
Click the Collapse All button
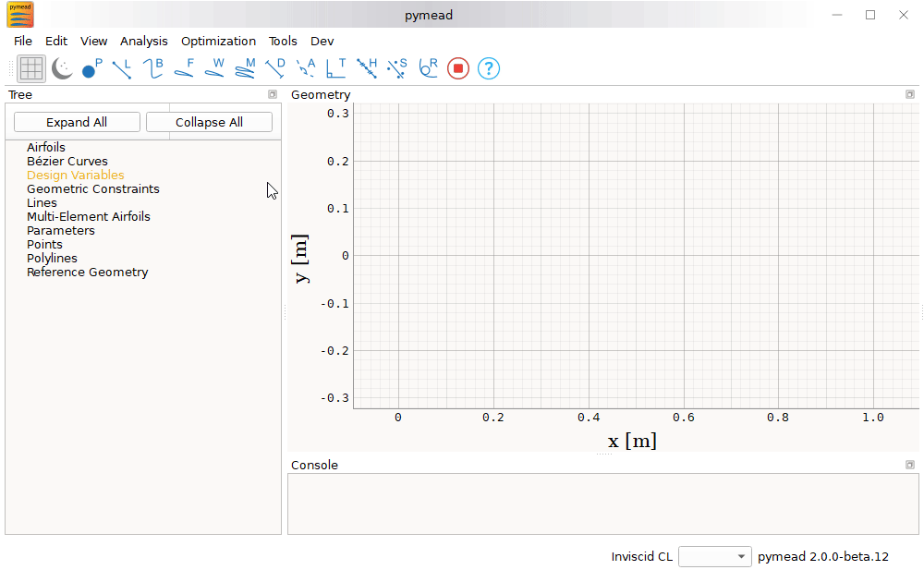(209, 121)
